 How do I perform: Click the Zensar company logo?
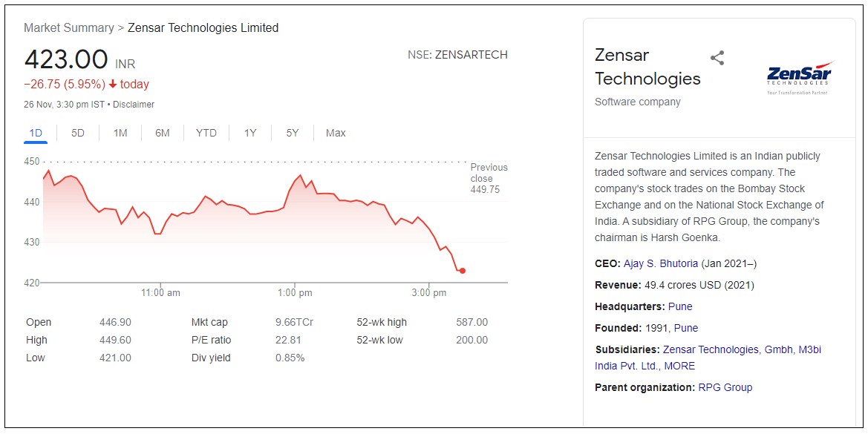(798, 77)
